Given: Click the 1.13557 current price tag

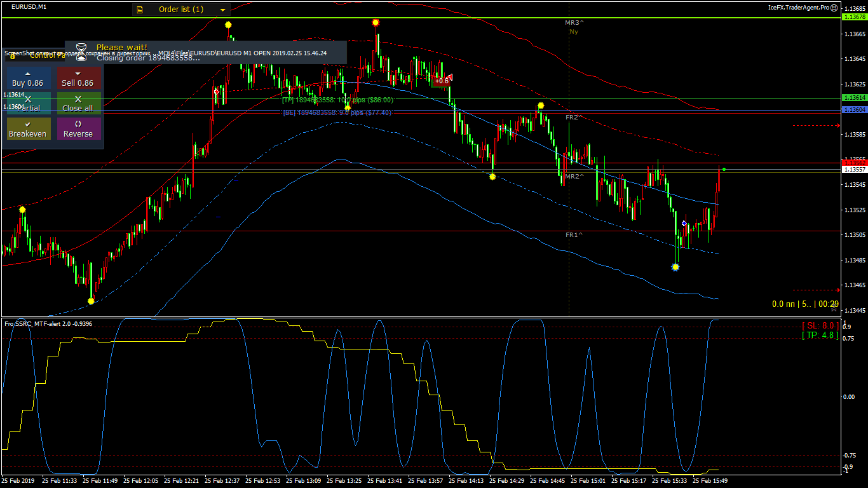Looking at the screenshot, I should [854, 170].
